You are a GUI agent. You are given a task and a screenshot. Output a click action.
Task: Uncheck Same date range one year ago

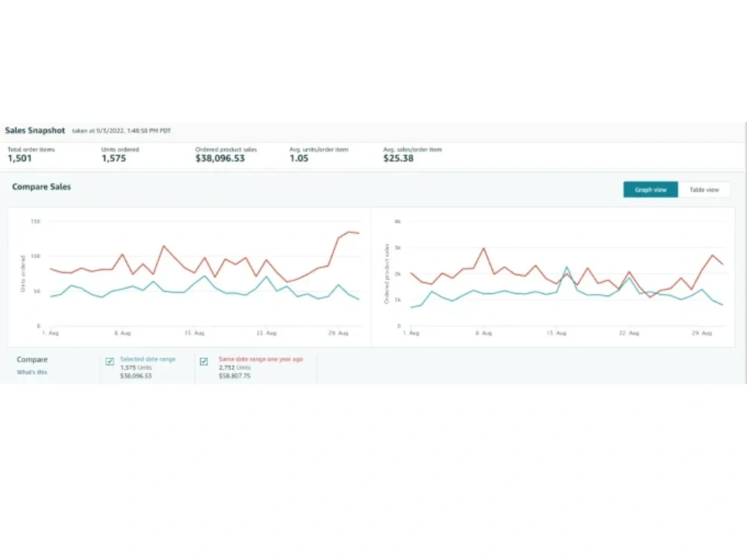click(204, 361)
